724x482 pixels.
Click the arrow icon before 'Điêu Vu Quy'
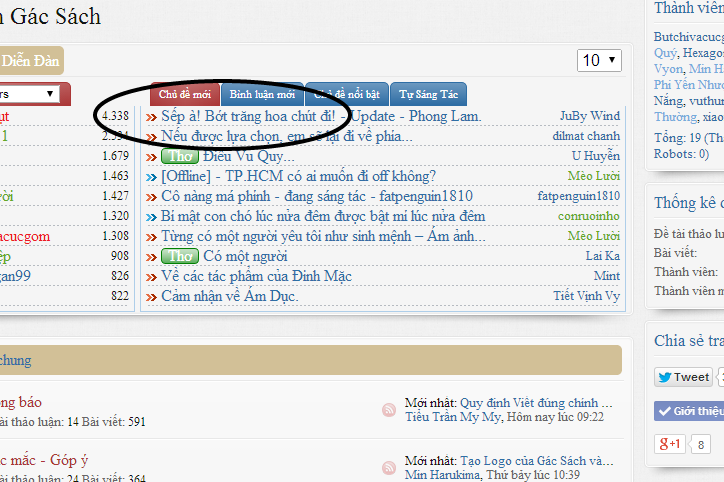151,157
